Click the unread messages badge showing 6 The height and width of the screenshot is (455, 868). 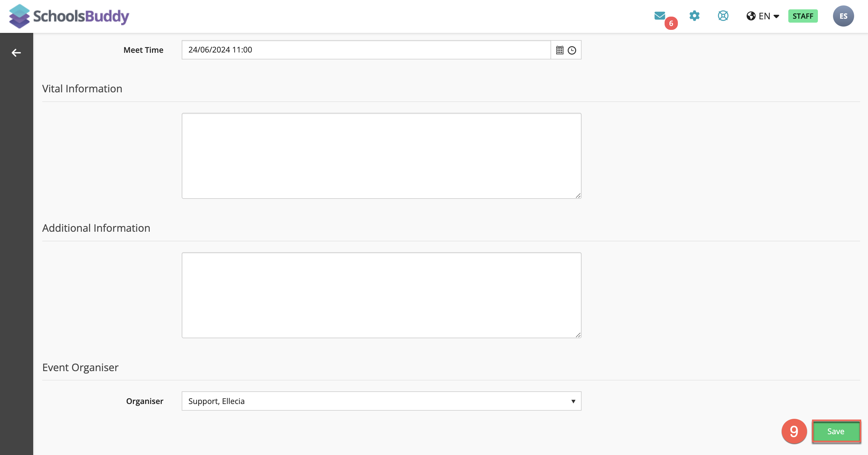pos(671,23)
